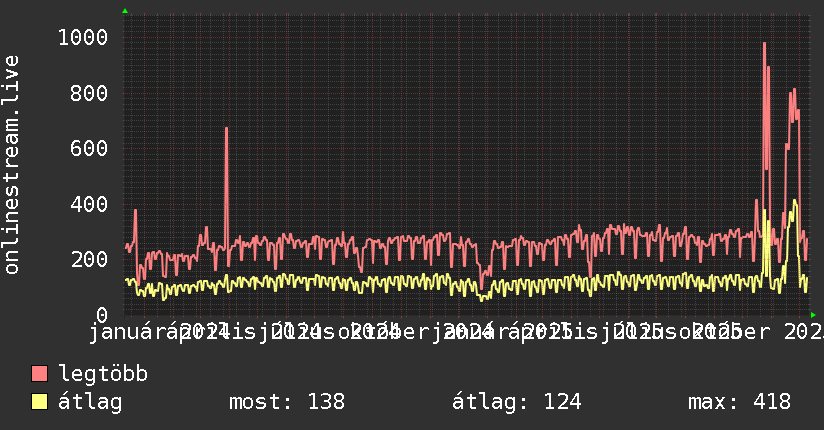Click the 400 y-axis label
Screen dimensions: 824x430
[89, 204]
